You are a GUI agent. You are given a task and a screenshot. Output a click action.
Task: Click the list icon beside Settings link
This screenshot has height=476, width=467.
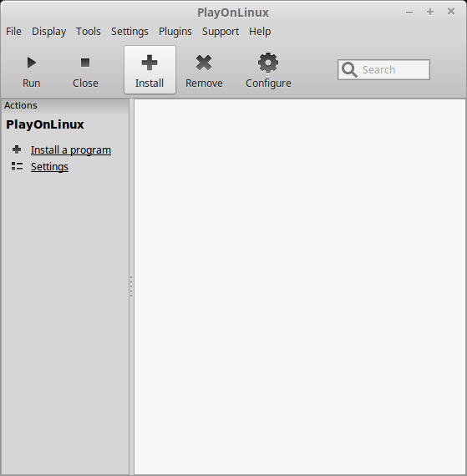click(17, 166)
